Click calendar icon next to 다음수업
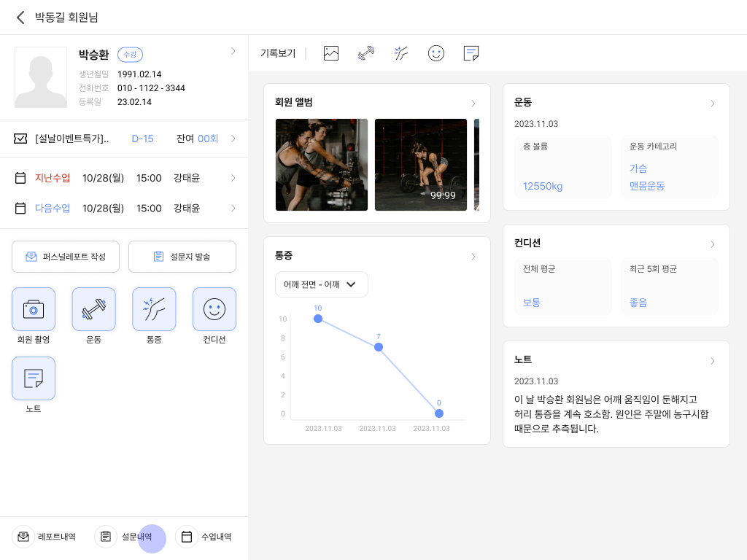Screen dimensions: 747x560 point(20,208)
